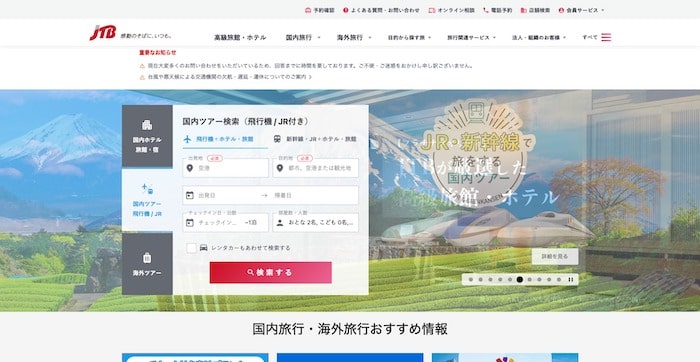The width and height of the screenshot is (700, 362).
Task: Select 新幹線・JR＋ホテル・旅館 tab
Action: click(315, 139)
